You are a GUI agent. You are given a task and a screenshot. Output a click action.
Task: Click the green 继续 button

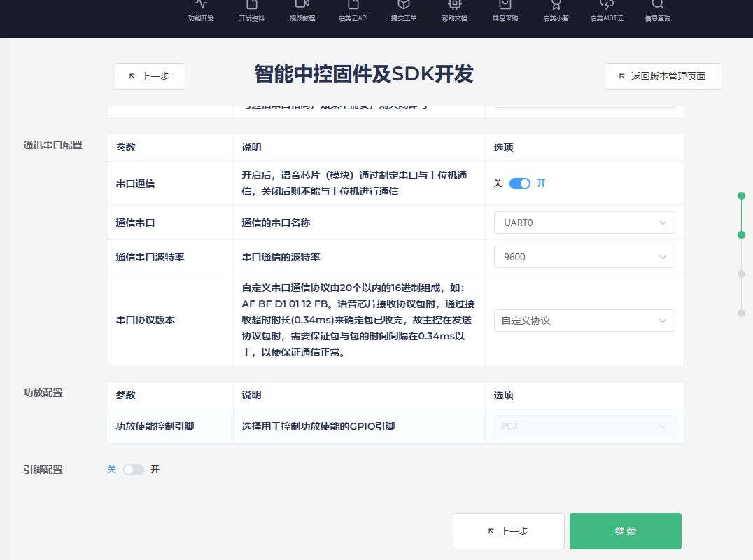[x=625, y=531]
